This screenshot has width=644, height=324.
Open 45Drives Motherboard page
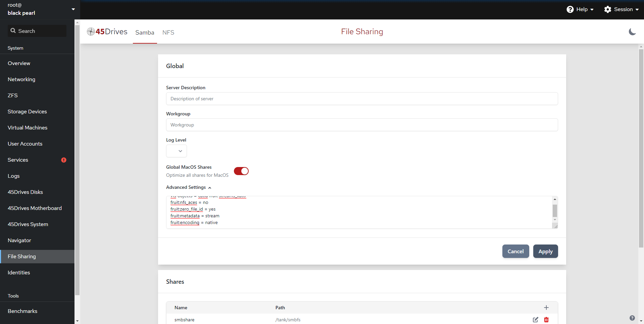[37, 208]
